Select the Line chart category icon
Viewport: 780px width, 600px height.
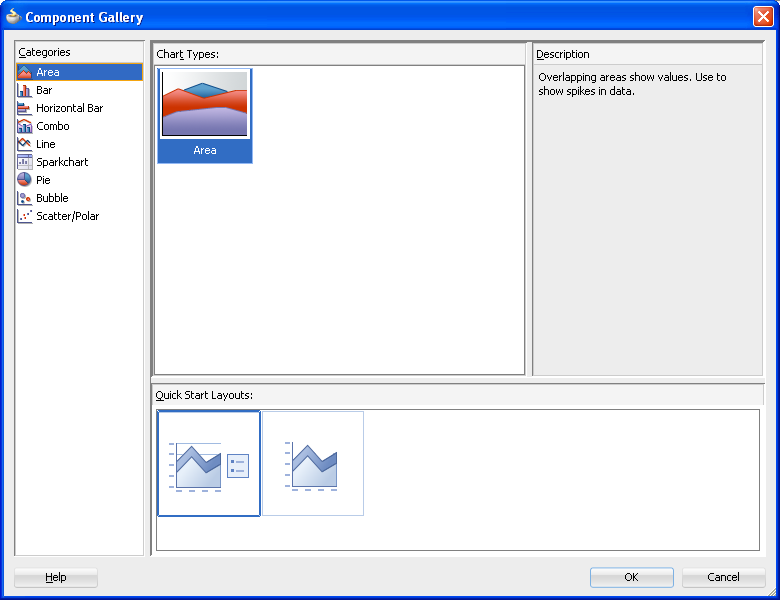point(24,144)
